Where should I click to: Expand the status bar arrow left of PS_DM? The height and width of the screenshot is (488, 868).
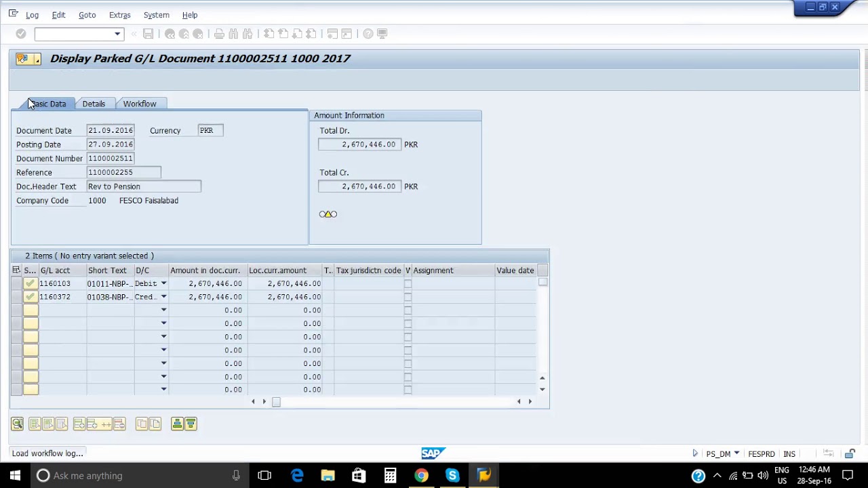pyautogui.click(x=695, y=453)
